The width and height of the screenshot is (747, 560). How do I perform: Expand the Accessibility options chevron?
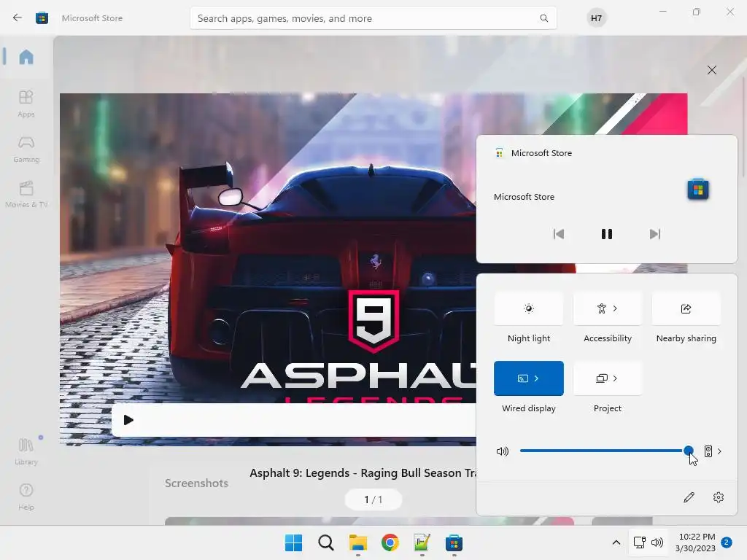pyautogui.click(x=615, y=308)
